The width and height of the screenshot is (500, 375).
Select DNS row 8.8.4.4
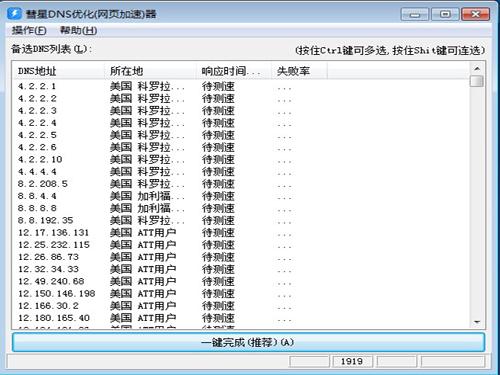point(241,196)
